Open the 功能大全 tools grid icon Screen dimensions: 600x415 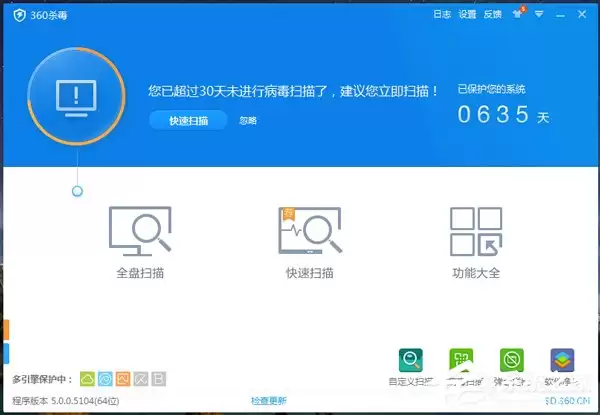pyautogui.click(x=475, y=231)
